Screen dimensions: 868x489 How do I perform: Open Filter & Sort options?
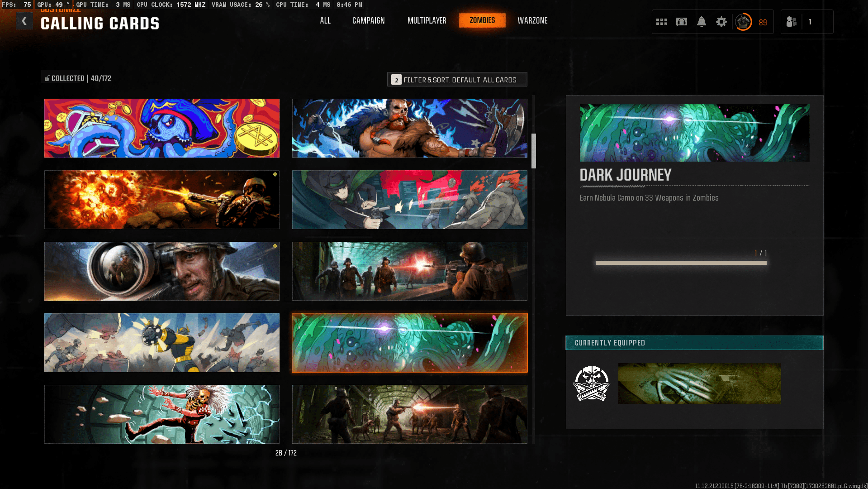coord(457,80)
